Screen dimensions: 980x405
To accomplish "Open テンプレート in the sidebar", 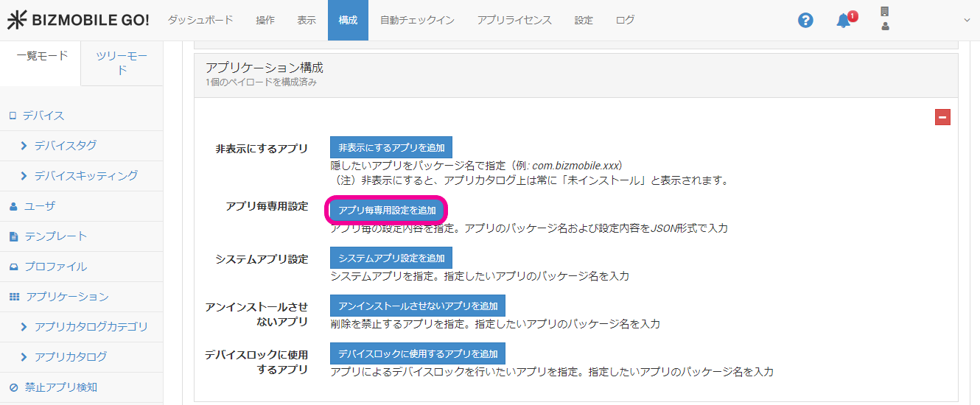I will pos(56,236).
